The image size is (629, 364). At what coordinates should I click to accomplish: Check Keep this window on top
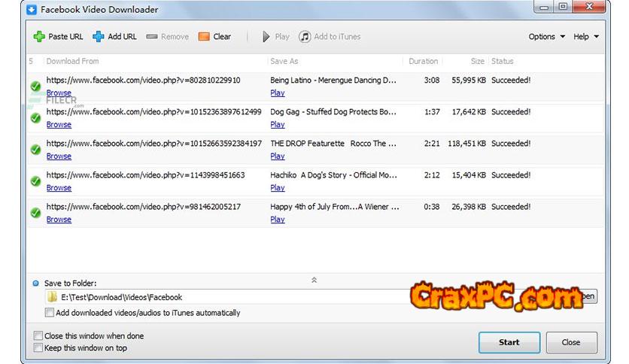click(x=38, y=348)
